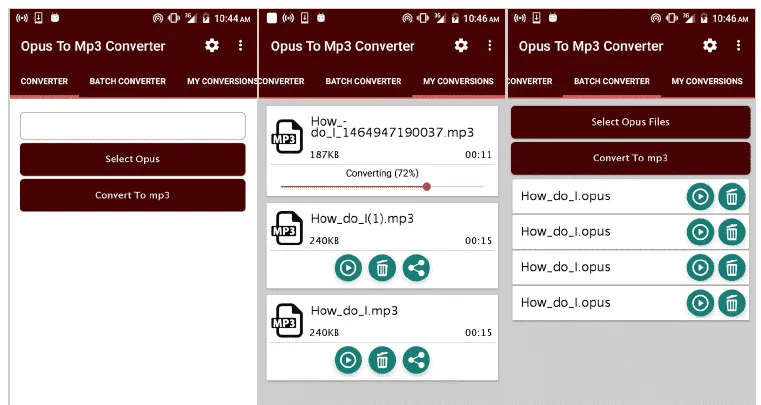Screen dimensions: 761x405
Task: Remove second How_do_I.opus from batch list
Action: pyautogui.click(x=731, y=232)
